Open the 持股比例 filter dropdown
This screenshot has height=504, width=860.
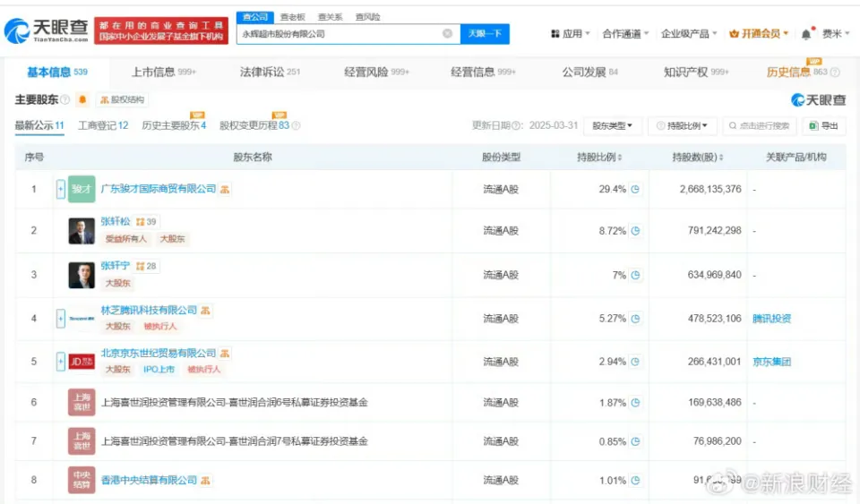click(683, 125)
